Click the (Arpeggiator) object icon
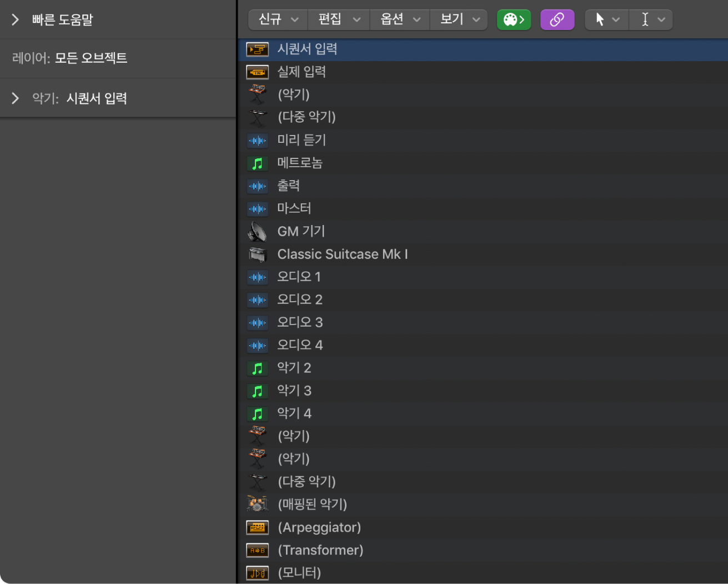The width and height of the screenshot is (728, 584). click(257, 528)
